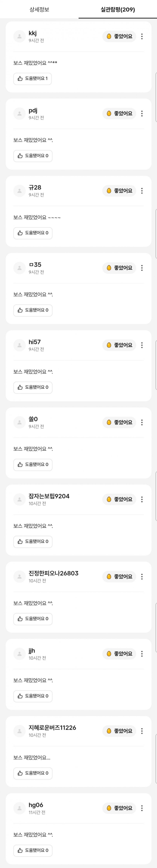Toggle 도움됐어요 on hi57's review
The image size is (157, 868).
click(33, 387)
